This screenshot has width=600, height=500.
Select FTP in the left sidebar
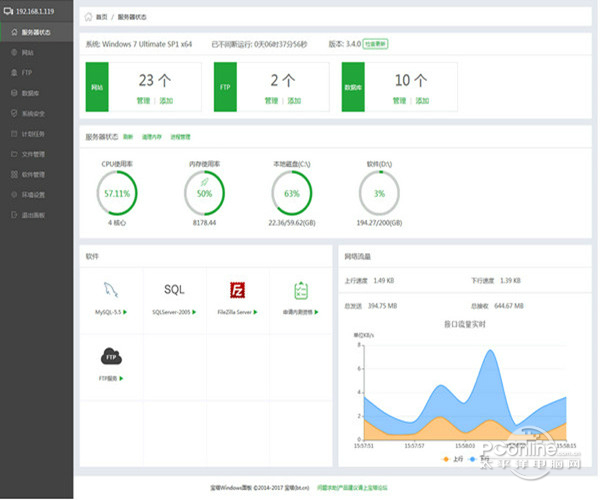tap(27, 72)
